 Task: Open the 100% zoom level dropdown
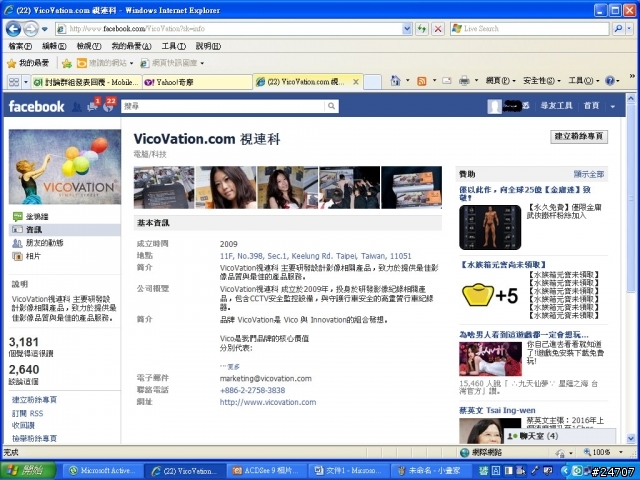pyautogui.click(x=621, y=452)
